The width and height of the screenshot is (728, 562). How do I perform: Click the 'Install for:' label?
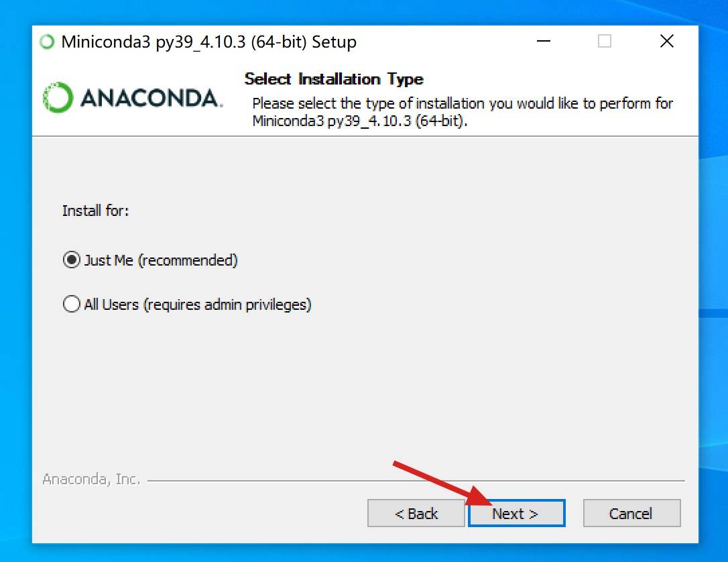pos(96,211)
